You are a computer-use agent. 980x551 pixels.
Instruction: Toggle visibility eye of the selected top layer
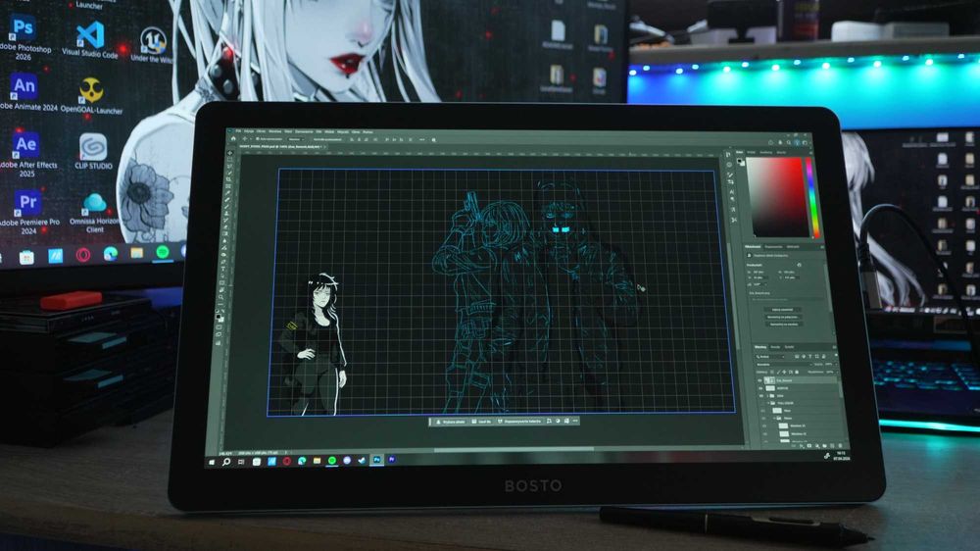coord(760,380)
